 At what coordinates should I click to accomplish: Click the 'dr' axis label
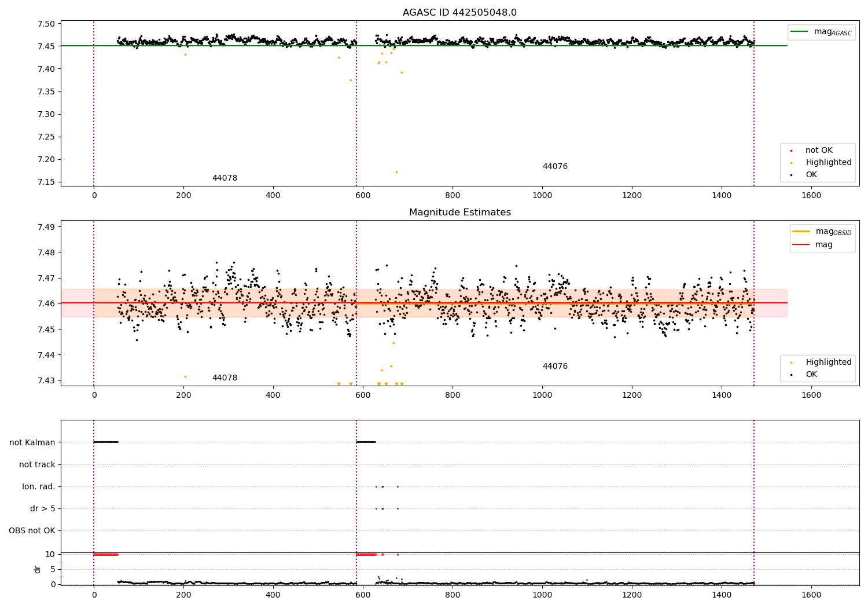38,570
